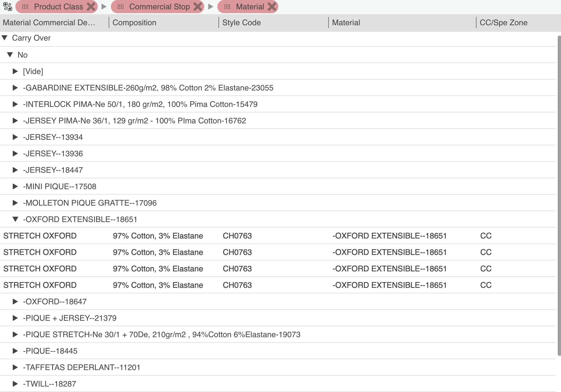Click the CC/Spe Zone column header

pyautogui.click(x=503, y=22)
